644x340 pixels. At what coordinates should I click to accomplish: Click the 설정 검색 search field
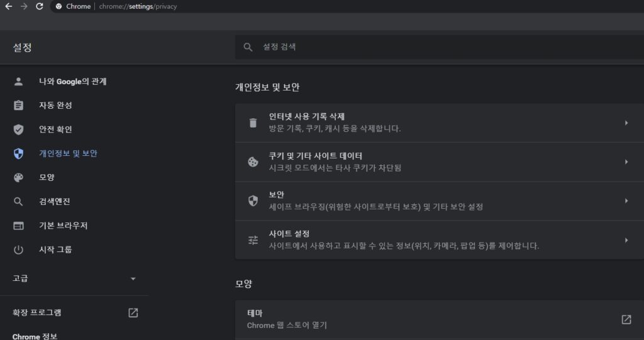pyautogui.click(x=440, y=47)
